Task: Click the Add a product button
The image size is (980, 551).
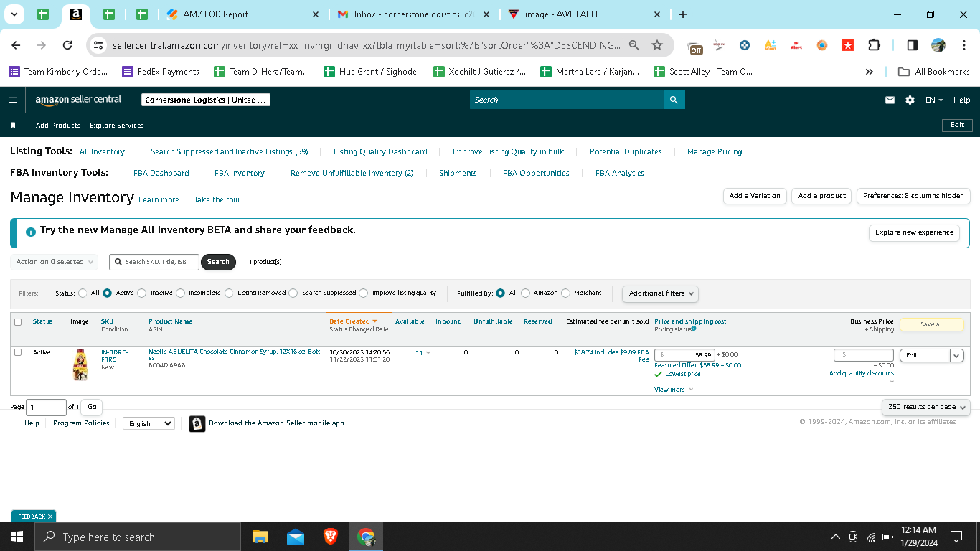Action: tap(822, 196)
